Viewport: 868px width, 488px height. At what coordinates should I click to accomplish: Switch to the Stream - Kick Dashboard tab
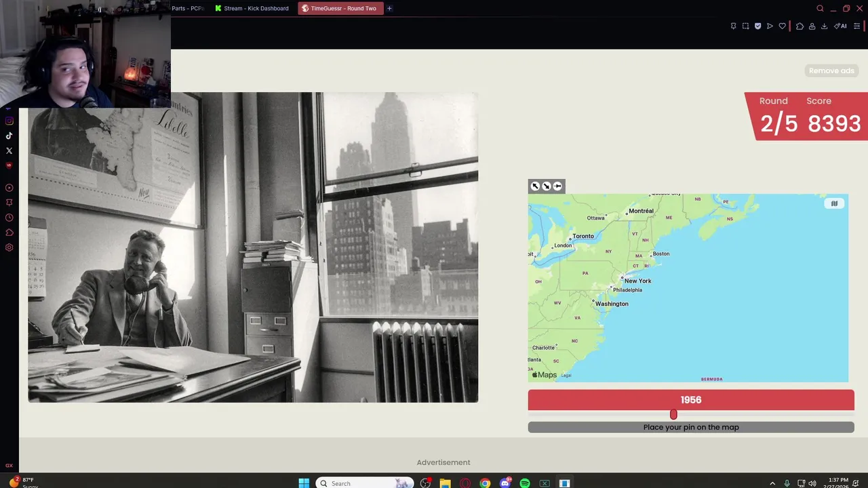(x=252, y=8)
